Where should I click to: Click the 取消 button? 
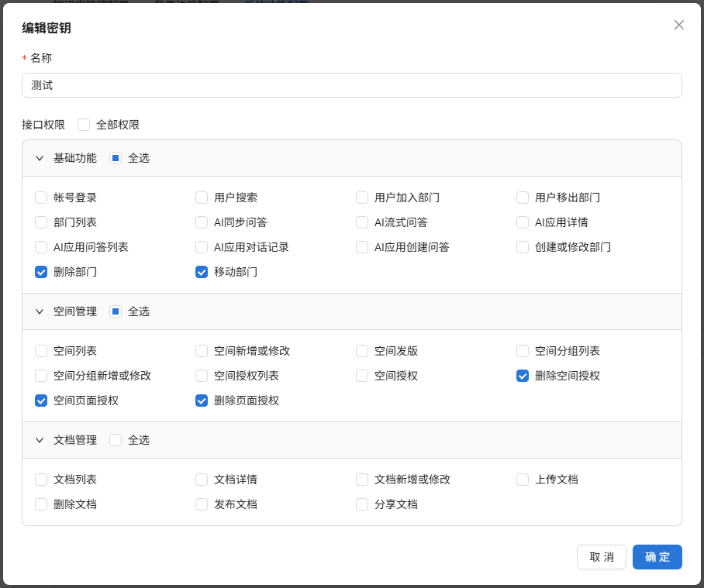(x=601, y=557)
